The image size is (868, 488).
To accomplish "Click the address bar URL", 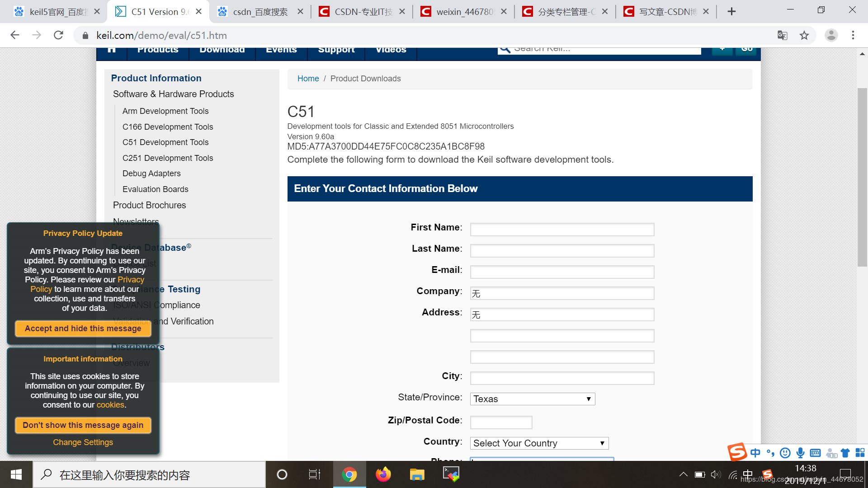I will 161,35.
